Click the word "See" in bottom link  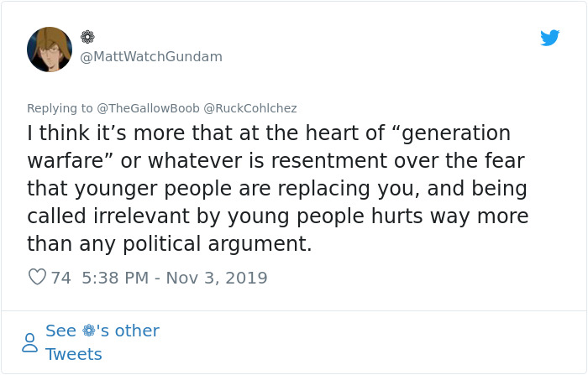(x=60, y=331)
